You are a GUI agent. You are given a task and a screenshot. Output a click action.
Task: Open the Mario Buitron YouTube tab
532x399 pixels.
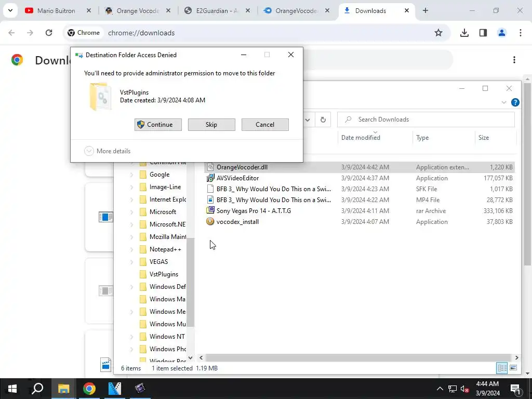56,10
